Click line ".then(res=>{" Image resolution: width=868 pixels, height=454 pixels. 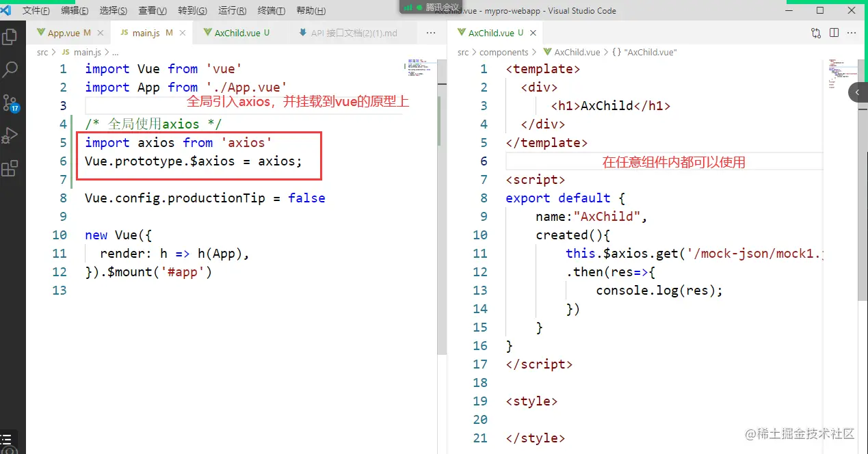pos(611,272)
